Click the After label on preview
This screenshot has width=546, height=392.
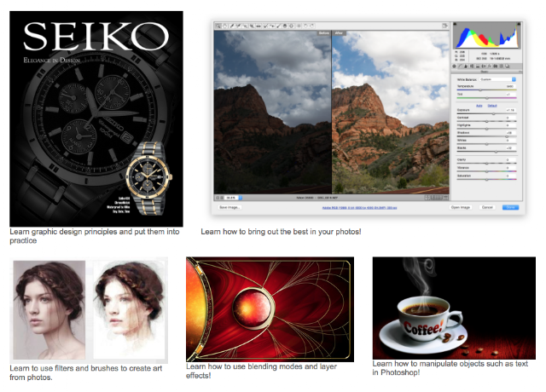[339, 33]
